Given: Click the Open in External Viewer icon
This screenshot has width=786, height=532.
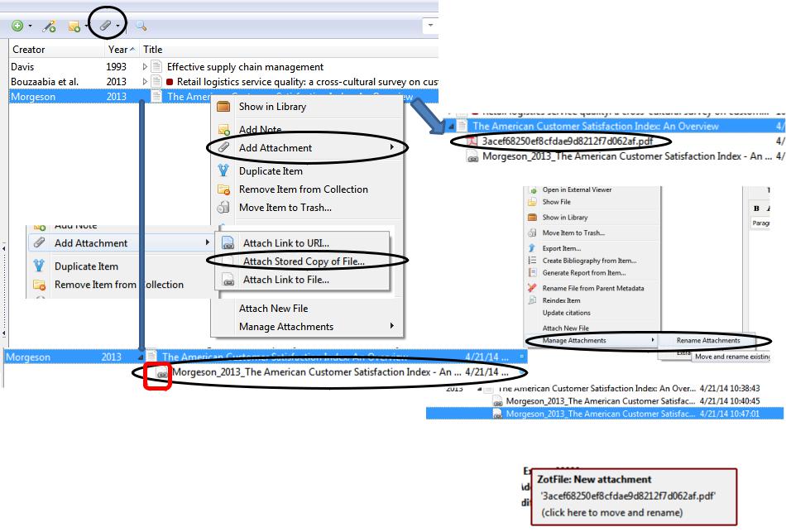Looking at the screenshot, I should [x=532, y=190].
